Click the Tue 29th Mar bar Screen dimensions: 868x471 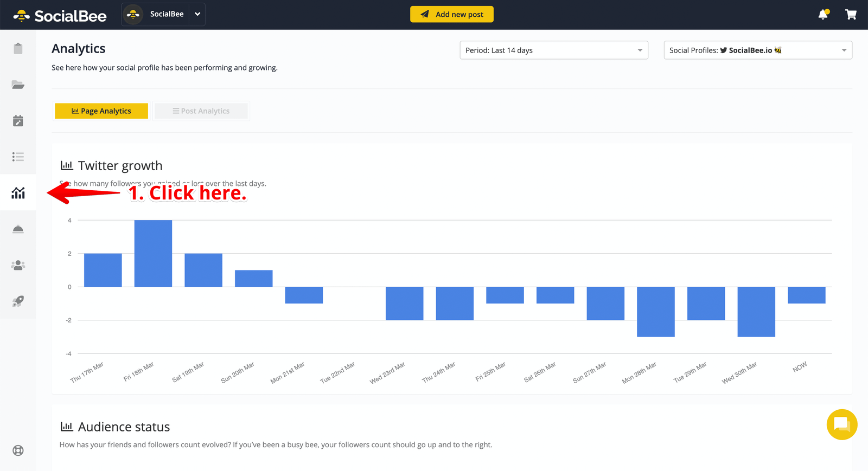(706, 304)
